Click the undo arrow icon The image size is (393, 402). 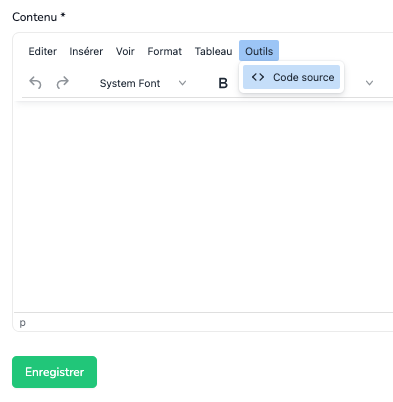tap(35, 82)
